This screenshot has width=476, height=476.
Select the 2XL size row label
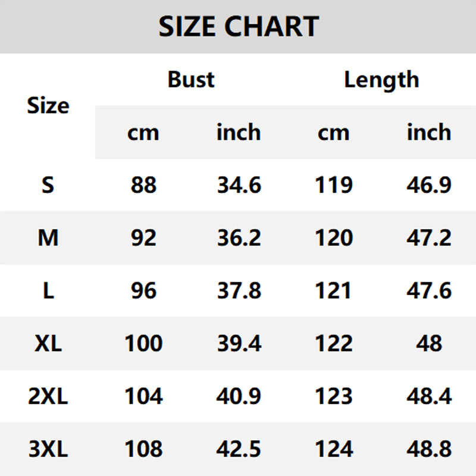48,396
